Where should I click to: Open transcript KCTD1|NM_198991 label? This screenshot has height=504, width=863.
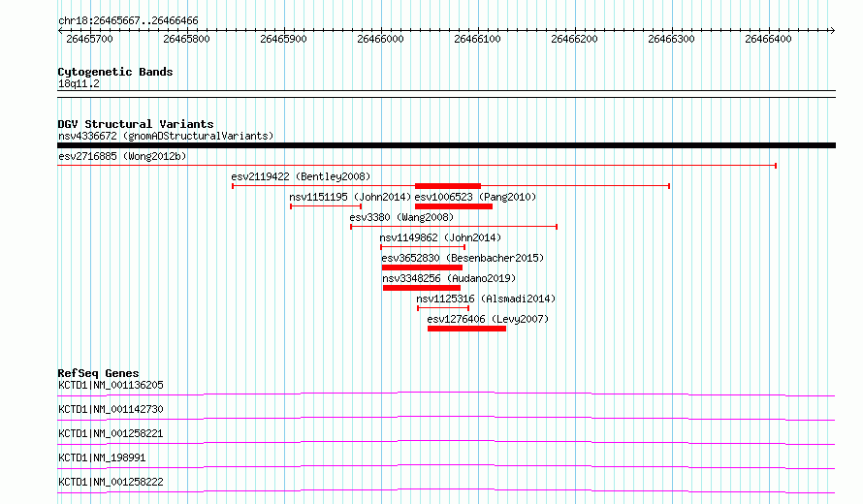coord(102,457)
